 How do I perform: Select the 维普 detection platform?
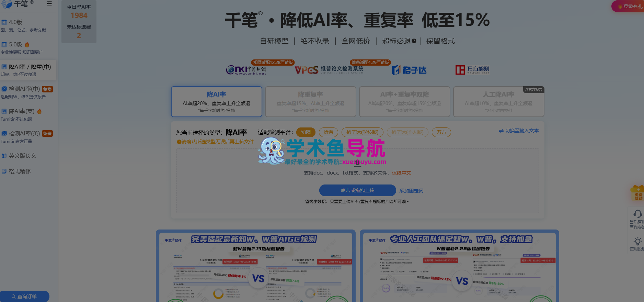pyautogui.click(x=329, y=132)
